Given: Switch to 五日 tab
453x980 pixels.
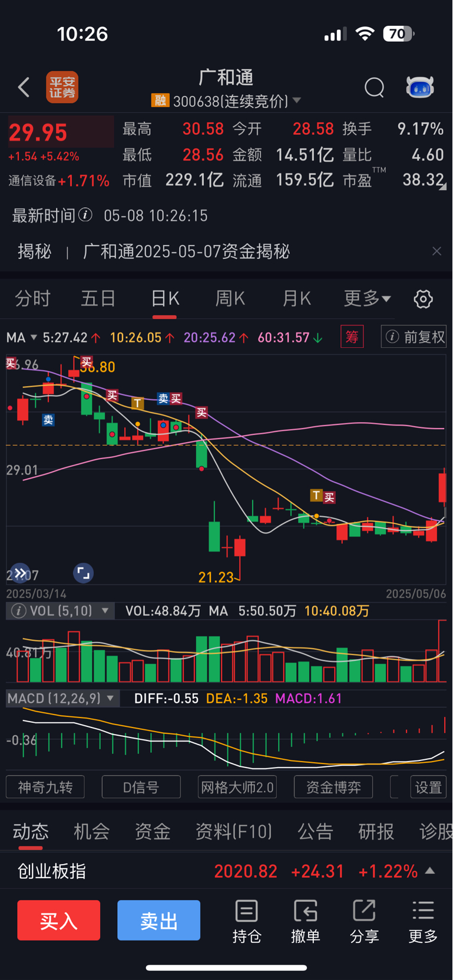Looking at the screenshot, I should click(x=98, y=298).
